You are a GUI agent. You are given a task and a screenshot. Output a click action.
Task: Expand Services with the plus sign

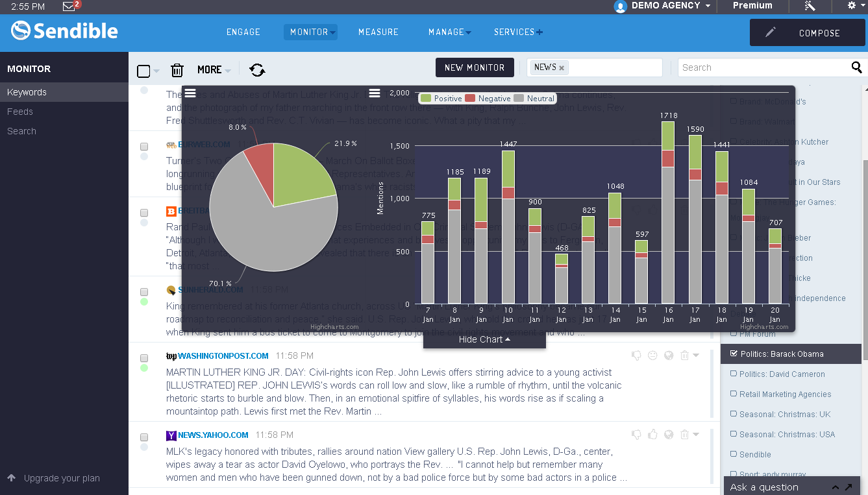[x=539, y=32]
